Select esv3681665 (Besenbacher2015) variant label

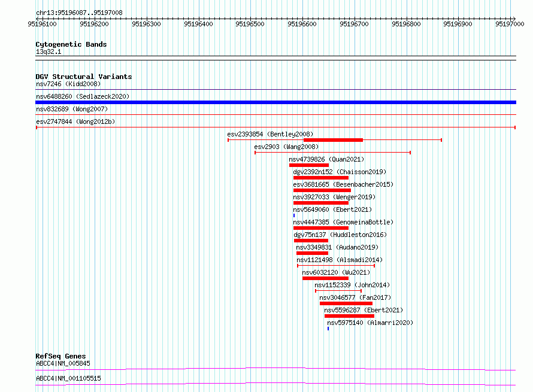click(x=343, y=184)
